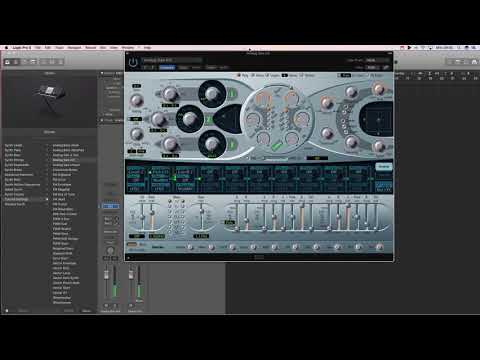Open modulation router slot 3 target menu
This screenshot has height=360, width=480.
pyautogui.click(x=185, y=172)
